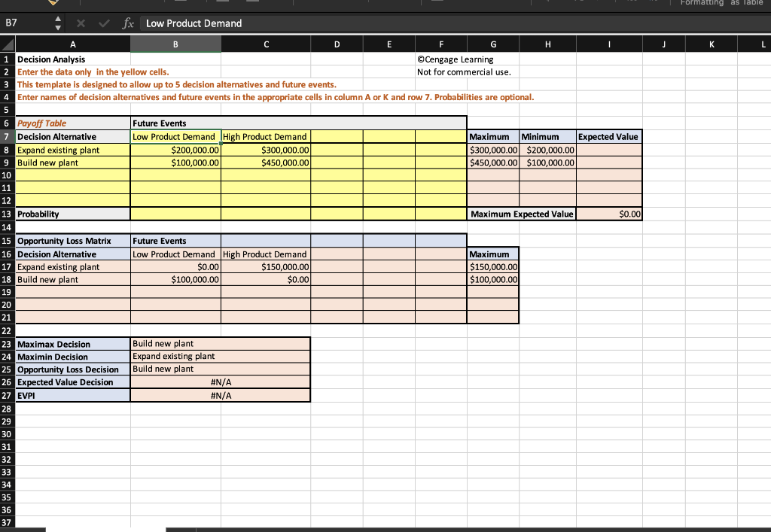
Task: Click the Name Box up arrow
Action: point(56,19)
